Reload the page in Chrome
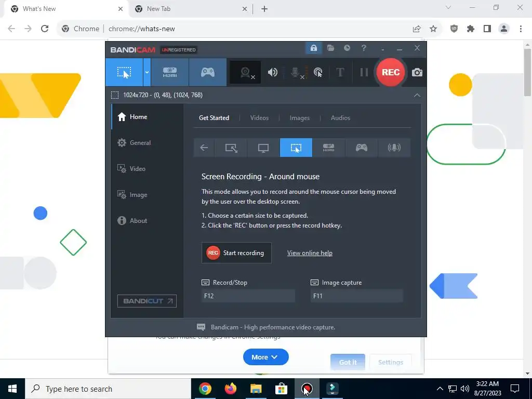532x399 pixels. tap(45, 29)
